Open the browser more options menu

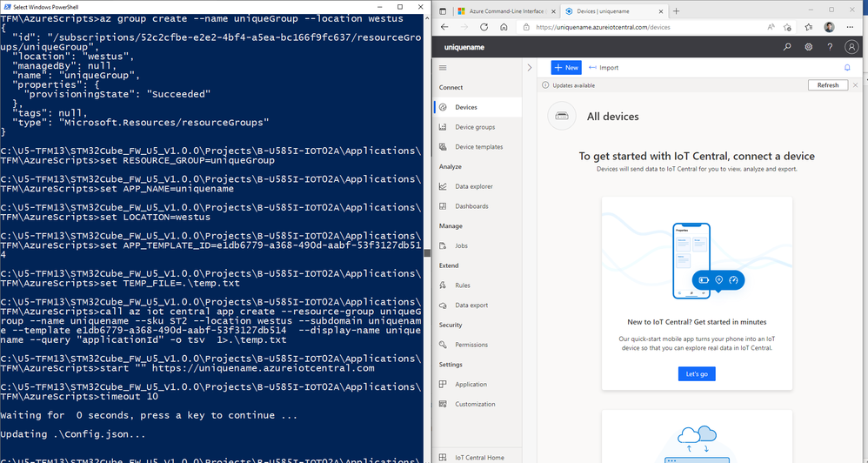(x=850, y=27)
